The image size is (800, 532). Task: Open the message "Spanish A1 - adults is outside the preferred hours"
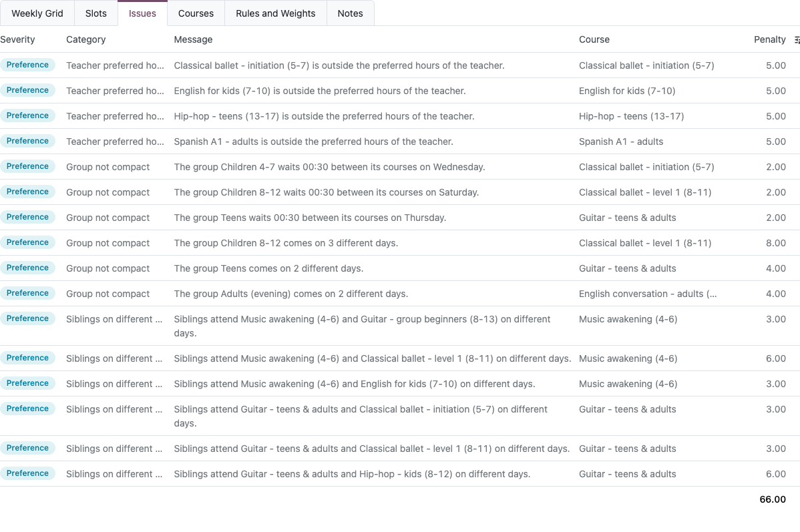[313, 142]
